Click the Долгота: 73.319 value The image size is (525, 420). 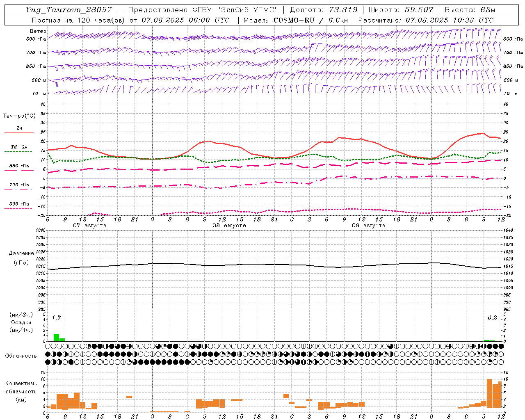(x=324, y=10)
